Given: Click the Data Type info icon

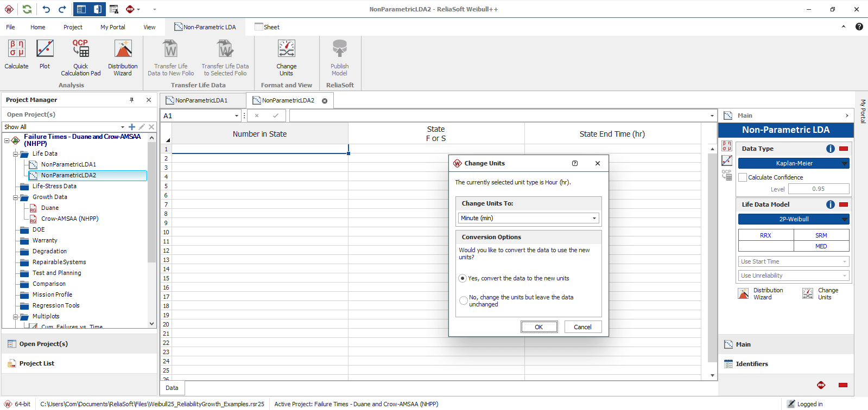Looking at the screenshot, I should tap(830, 149).
